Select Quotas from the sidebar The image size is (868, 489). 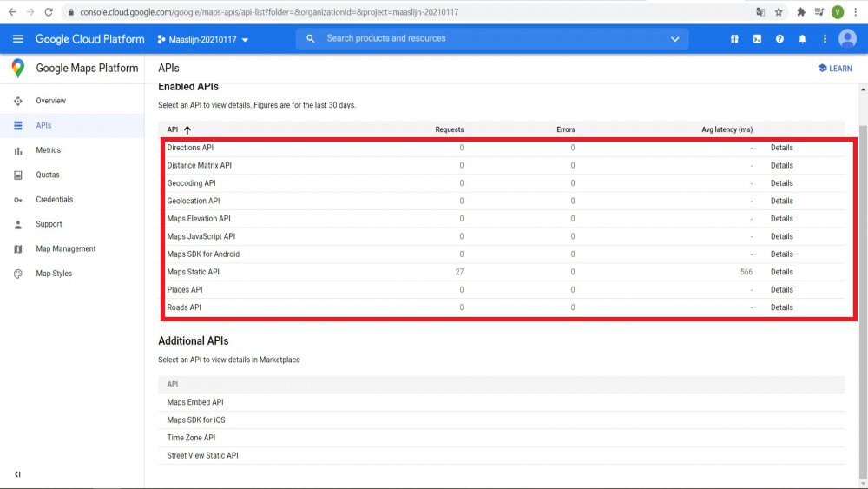click(x=47, y=175)
